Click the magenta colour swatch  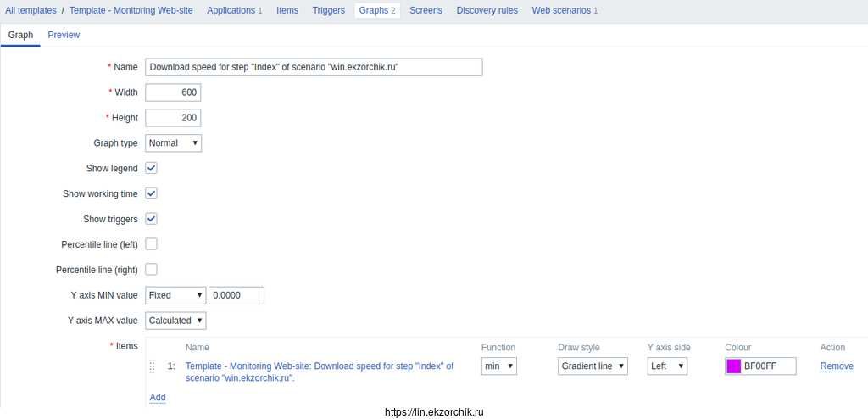coord(733,366)
